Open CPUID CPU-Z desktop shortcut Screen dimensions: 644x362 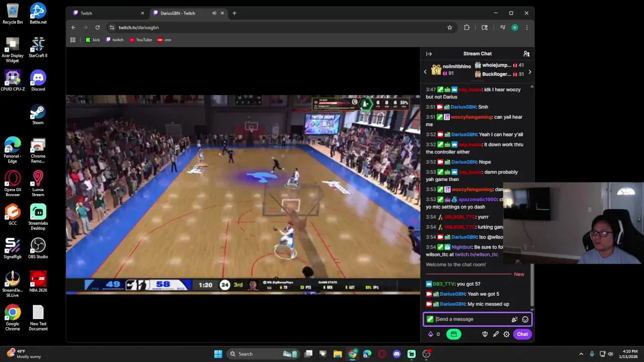tap(13, 81)
